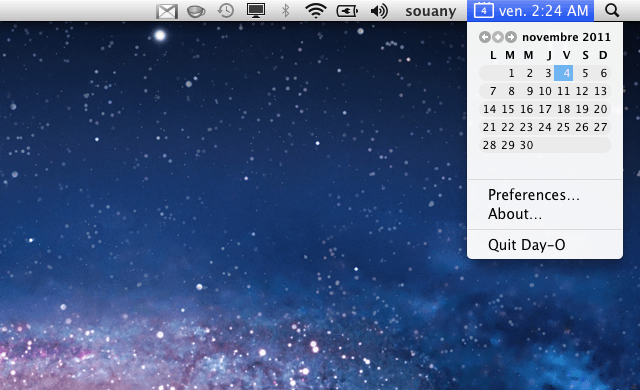Click date 10 in the calendar

tap(545, 91)
